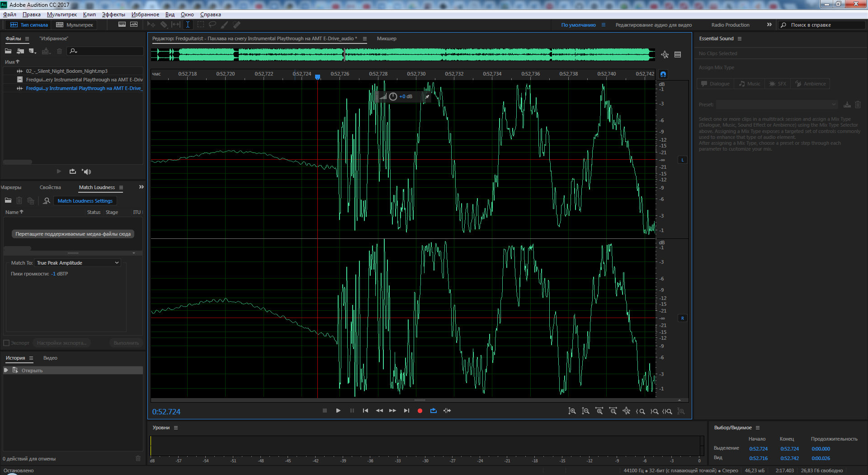Image resolution: width=868 pixels, height=475 pixels.
Task: Click Zoom Out Time icon
Action: tap(613, 411)
